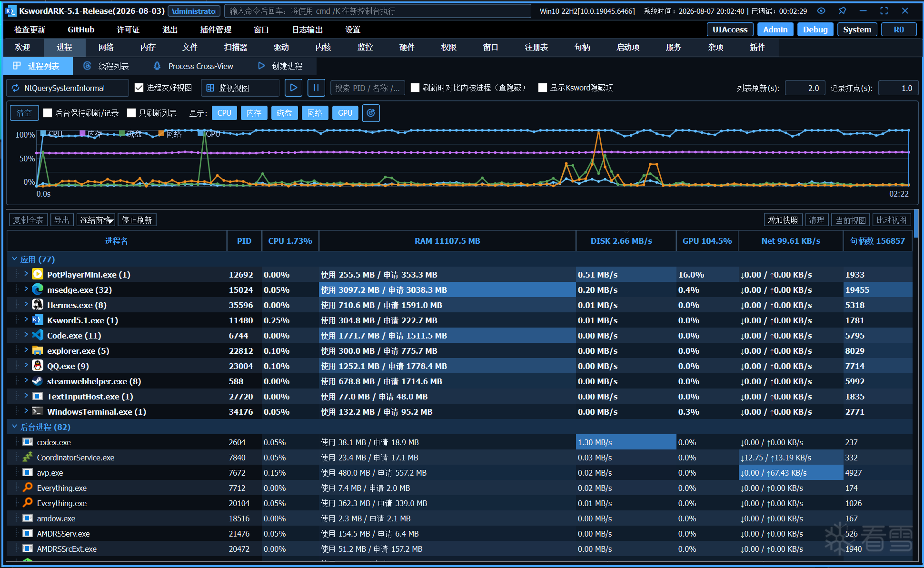Sort by the CPU 1.73% column header
Image resolution: width=924 pixels, height=568 pixels.
[x=290, y=241]
